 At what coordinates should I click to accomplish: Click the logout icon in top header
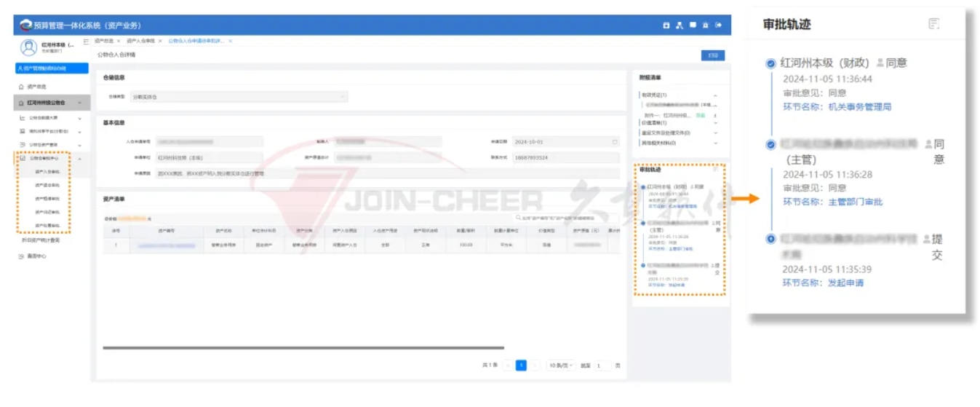(x=719, y=25)
